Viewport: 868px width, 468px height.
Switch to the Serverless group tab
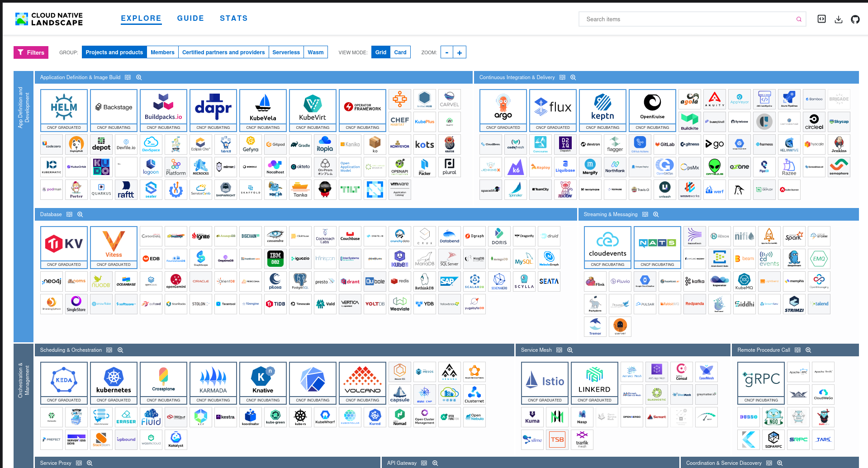tap(286, 52)
